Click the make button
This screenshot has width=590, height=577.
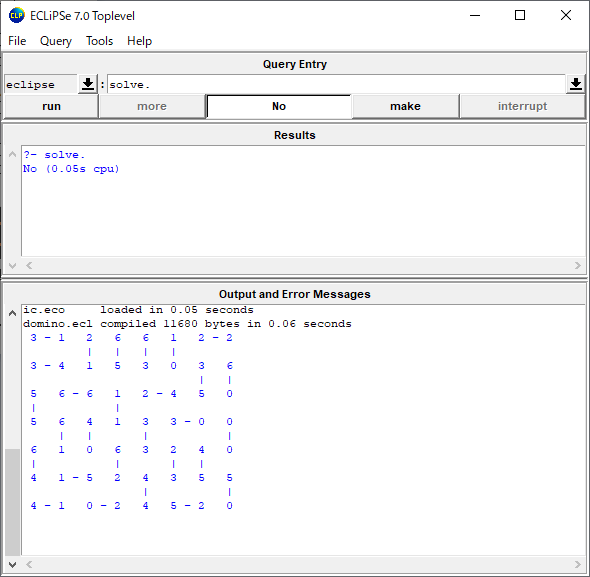coord(405,107)
